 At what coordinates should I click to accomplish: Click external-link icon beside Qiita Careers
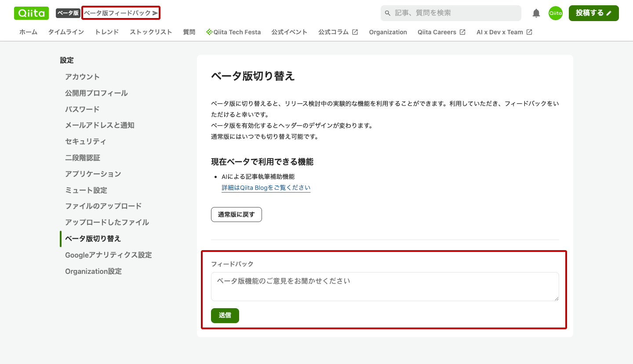click(x=462, y=32)
